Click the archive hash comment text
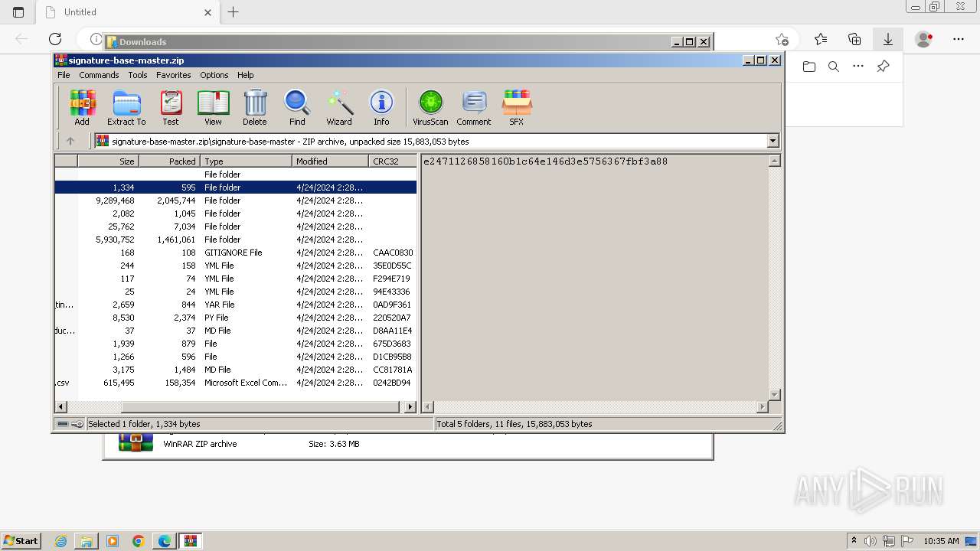The width and height of the screenshot is (980, 551). point(545,161)
